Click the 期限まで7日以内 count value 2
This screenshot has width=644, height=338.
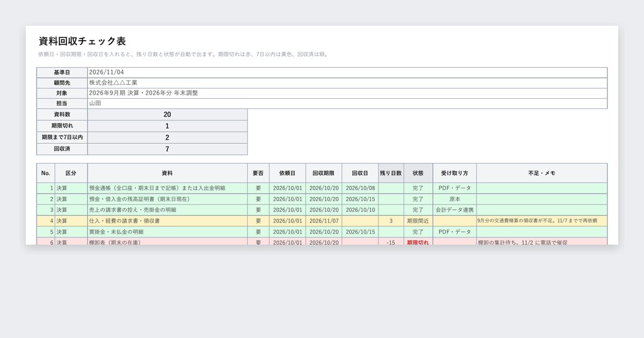(x=167, y=137)
